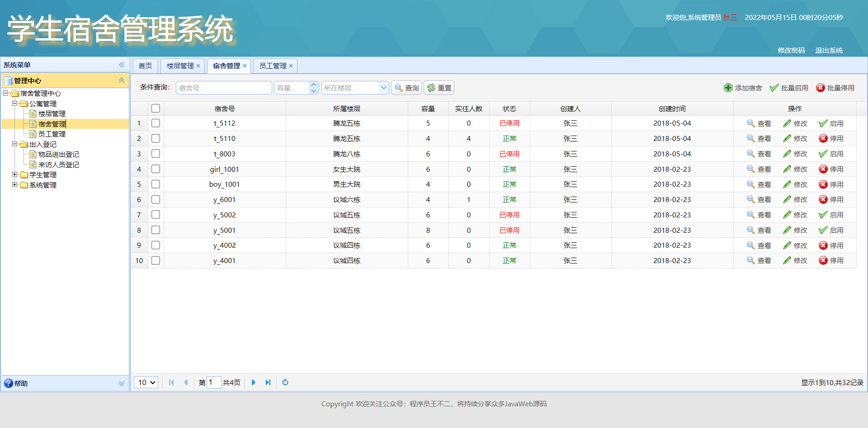Click the 帮助 help icon at bottom left
The height and width of the screenshot is (428, 868).
pyautogui.click(x=9, y=383)
